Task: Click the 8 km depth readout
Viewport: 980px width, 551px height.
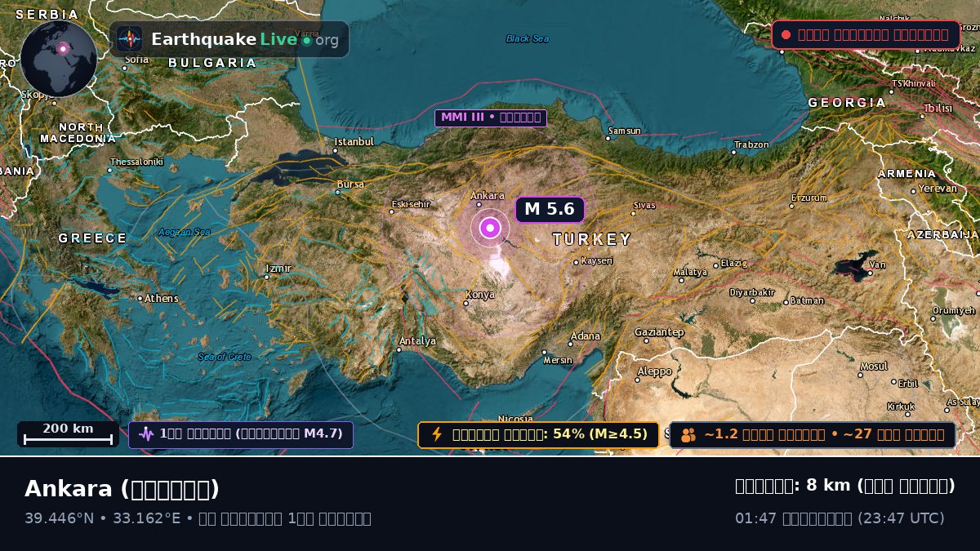Action: (845, 486)
